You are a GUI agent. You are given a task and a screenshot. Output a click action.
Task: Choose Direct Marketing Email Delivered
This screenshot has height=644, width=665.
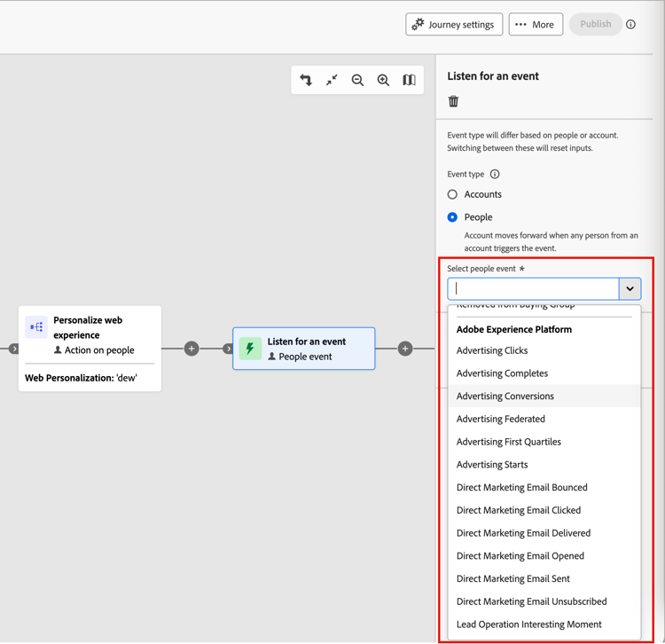[544, 533]
